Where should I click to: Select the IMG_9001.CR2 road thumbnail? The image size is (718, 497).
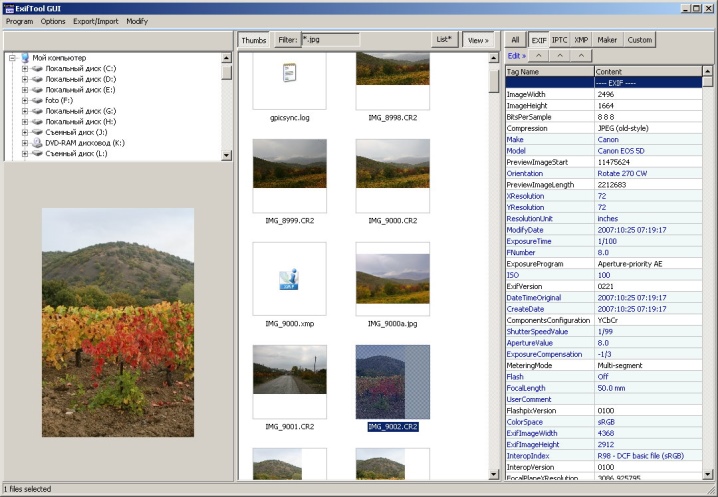(x=289, y=369)
